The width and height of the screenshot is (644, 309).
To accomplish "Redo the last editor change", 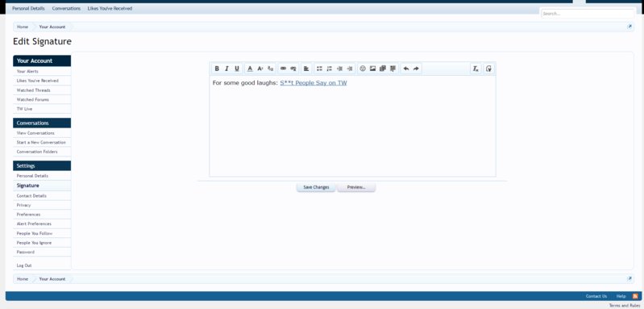I will click(x=416, y=69).
